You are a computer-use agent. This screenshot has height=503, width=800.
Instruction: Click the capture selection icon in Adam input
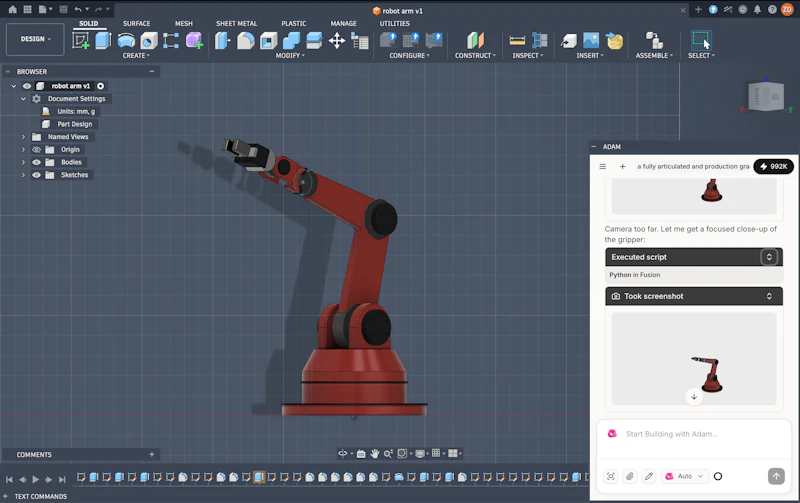[611, 476]
